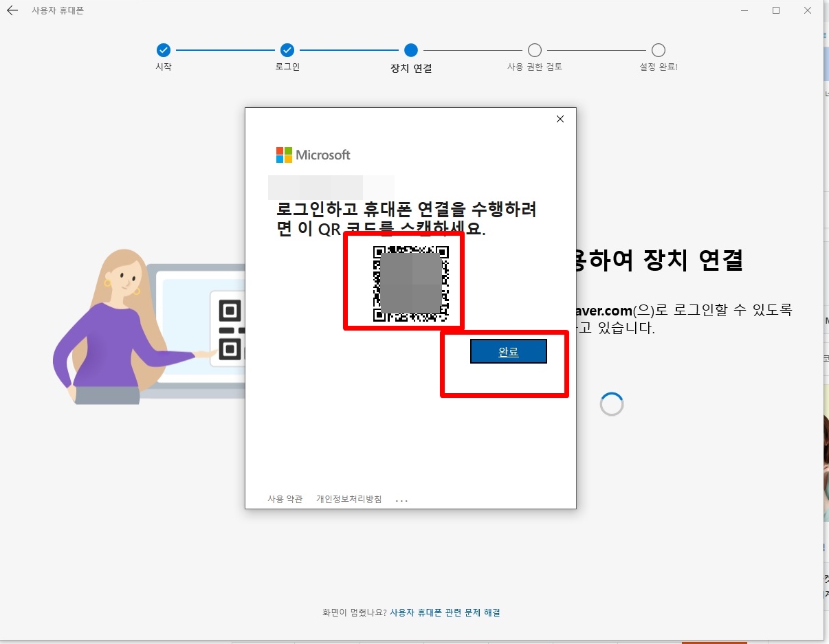The height and width of the screenshot is (644, 829).
Task: Click the Microsoft logo in the dialog
Action: 313,155
